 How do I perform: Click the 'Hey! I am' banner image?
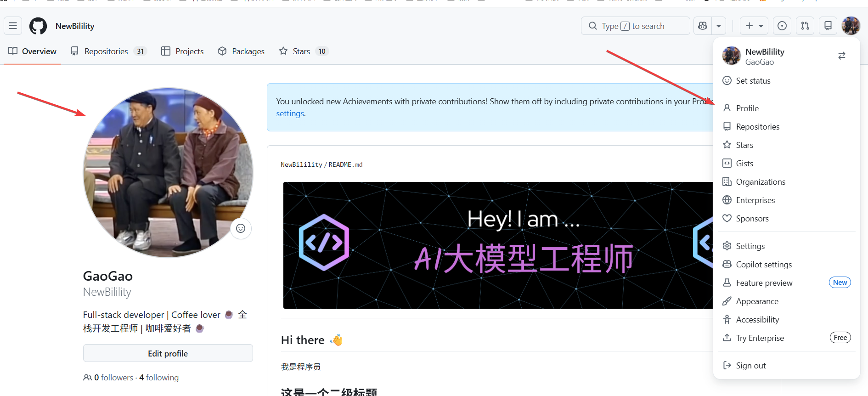click(x=498, y=245)
